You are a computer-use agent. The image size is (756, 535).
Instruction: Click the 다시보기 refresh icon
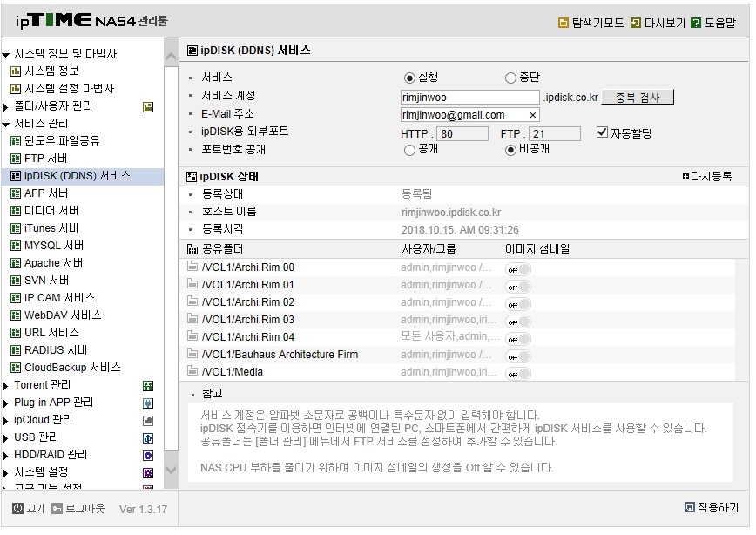[636, 23]
